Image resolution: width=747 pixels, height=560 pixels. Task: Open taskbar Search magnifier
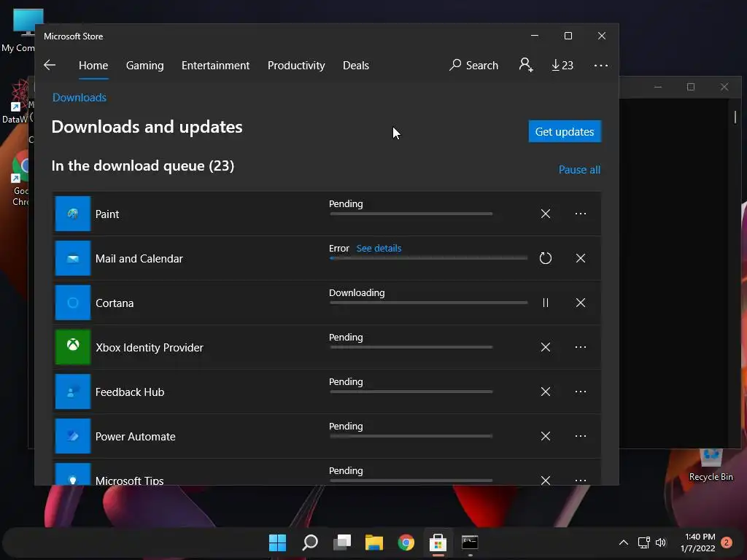(x=309, y=542)
